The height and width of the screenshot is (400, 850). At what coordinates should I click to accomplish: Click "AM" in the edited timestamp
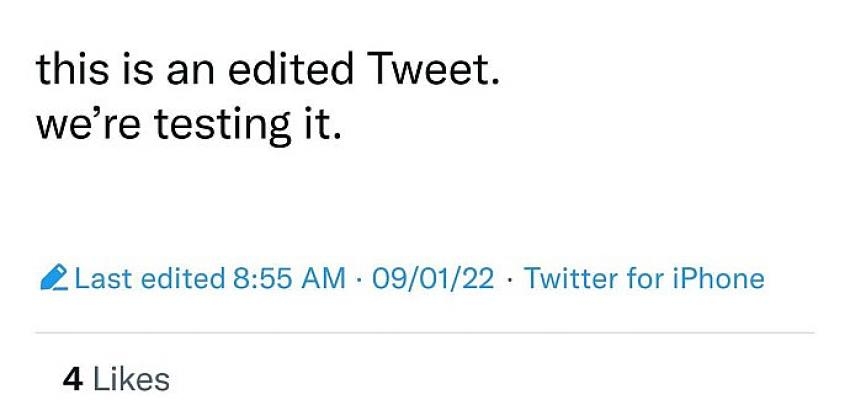(x=325, y=279)
